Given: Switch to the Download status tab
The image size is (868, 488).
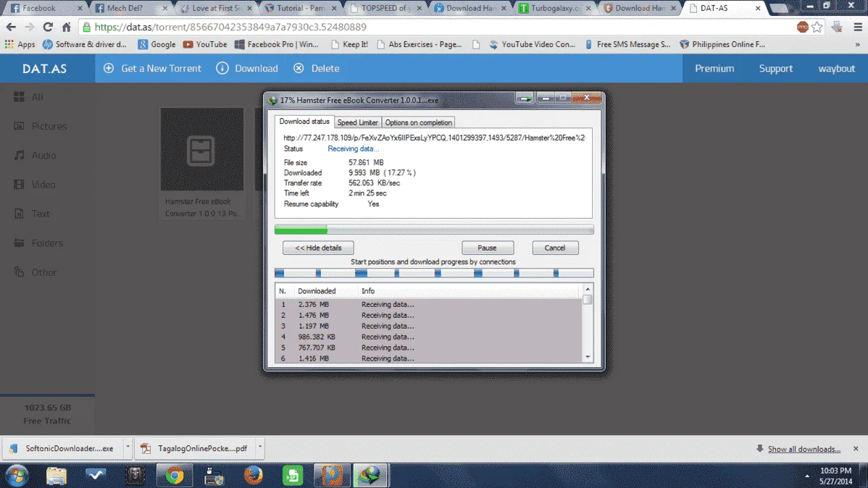Looking at the screenshot, I should (x=304, y=122).
